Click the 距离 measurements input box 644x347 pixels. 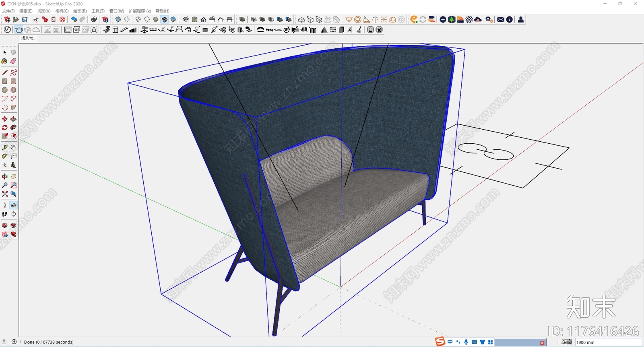point(608,342)
